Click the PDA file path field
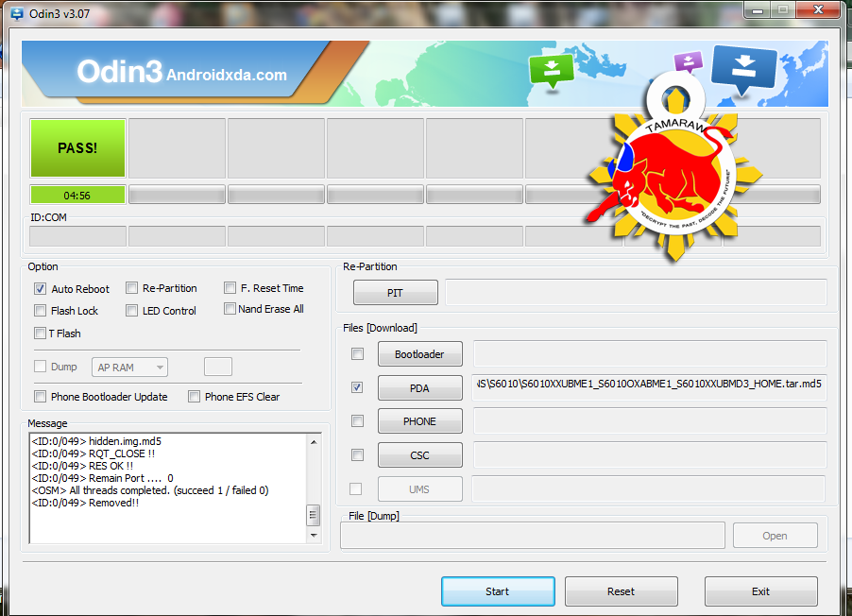Image resolution: width=852 pixels, height=616 pixels. point(650,386)
